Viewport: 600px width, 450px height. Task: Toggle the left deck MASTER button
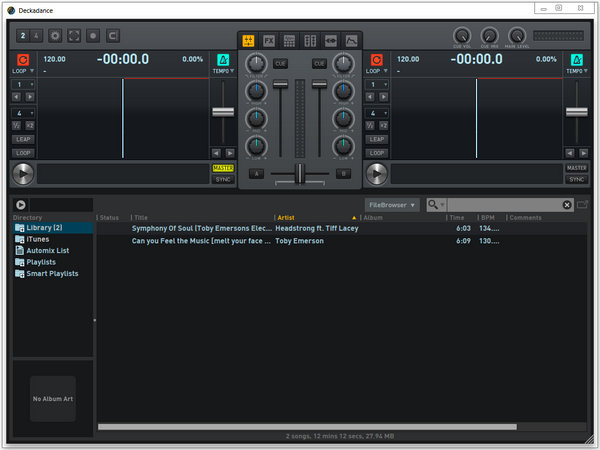222,168
